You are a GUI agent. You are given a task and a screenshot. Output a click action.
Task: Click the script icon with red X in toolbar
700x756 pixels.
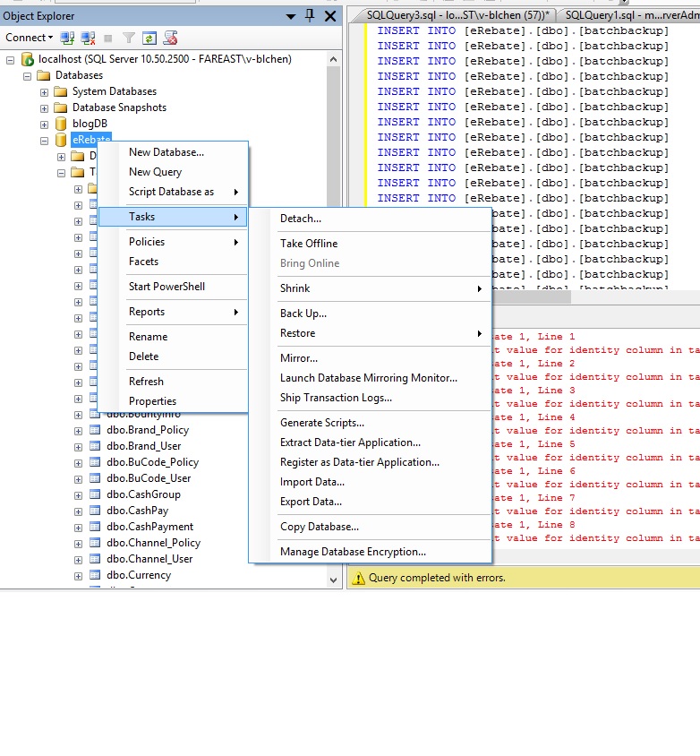[170, 38]
